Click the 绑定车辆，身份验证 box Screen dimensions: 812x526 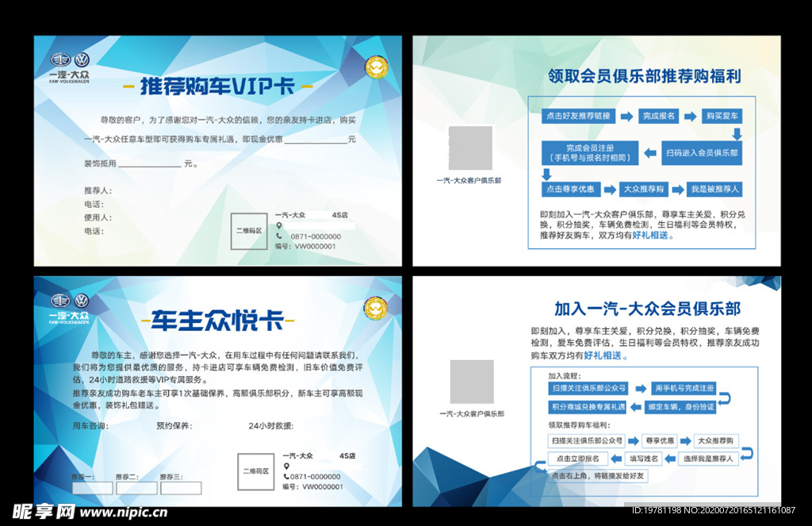click(681, 407)
